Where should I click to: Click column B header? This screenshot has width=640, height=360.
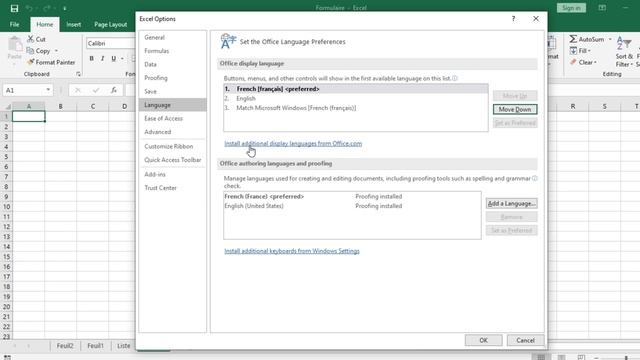(x=60, y=106)
